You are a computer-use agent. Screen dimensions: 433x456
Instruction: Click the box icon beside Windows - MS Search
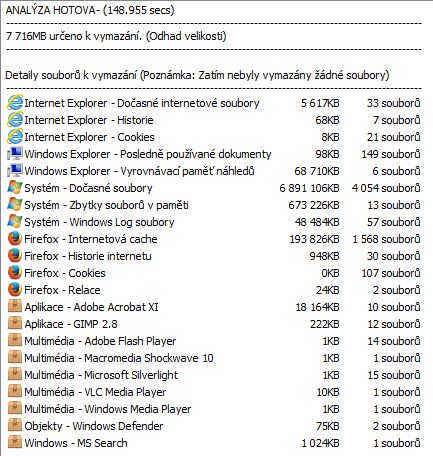[15, 443]
